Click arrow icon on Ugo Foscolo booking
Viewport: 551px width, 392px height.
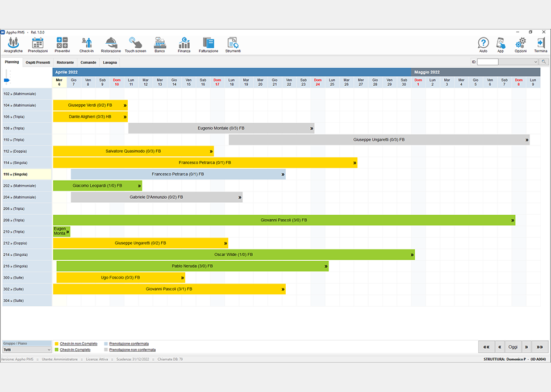coord(182,278)
